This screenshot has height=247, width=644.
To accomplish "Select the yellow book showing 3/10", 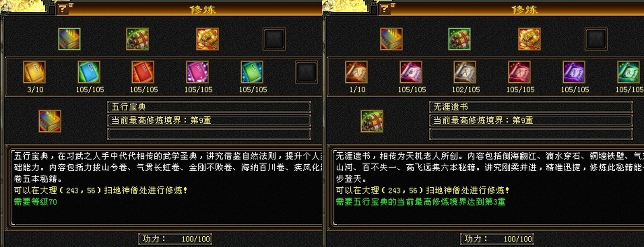I will pos(34,72).
